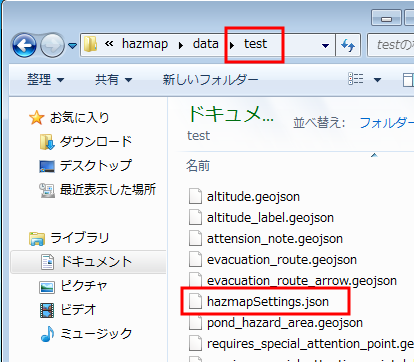Open the 共有 menu

[x=114, y=80]
